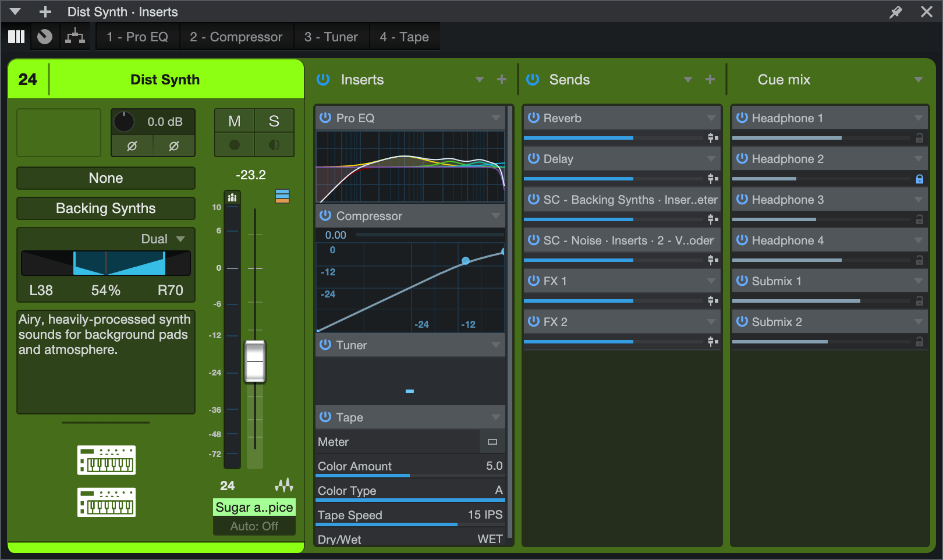Click the add insert plus icon
The height and width of the screenshot is (560, 943).
coord(501,79)
